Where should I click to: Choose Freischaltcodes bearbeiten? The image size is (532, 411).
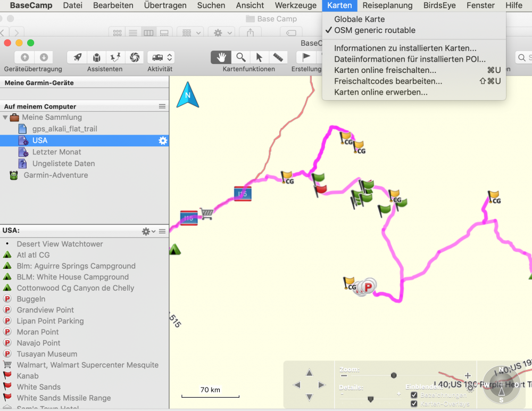[x=414, y=81]
